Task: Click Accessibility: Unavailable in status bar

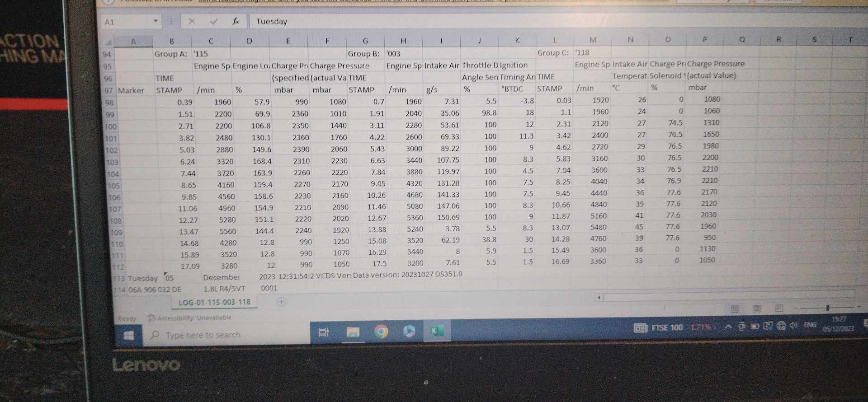Action: [x=189, y=318]
